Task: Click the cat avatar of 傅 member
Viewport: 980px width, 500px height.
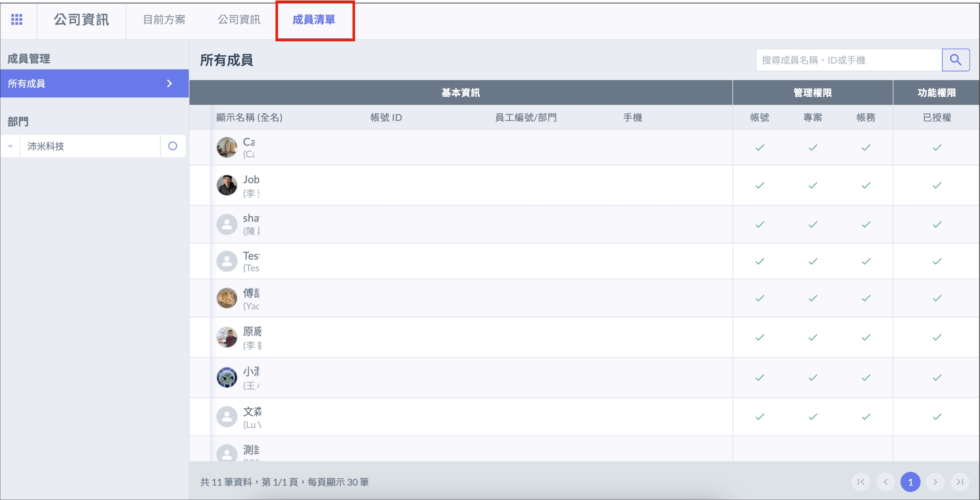Action: [227, 298]
